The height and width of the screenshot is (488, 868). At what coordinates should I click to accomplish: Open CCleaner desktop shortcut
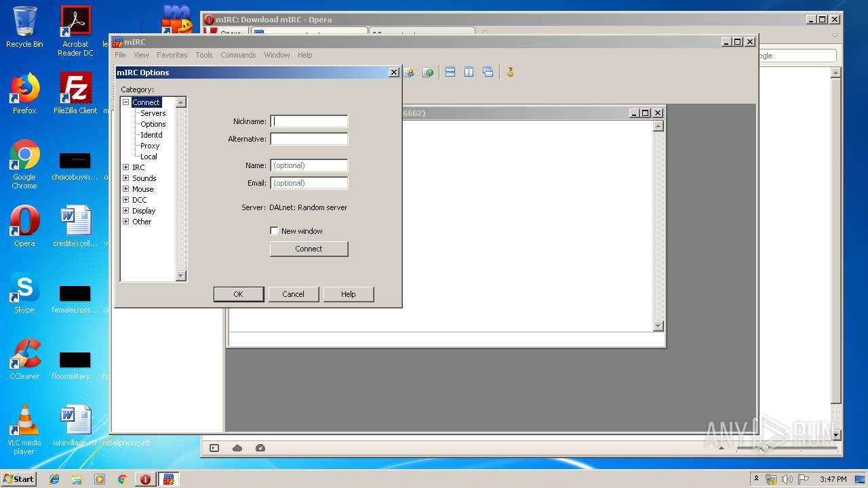point(24,359)
